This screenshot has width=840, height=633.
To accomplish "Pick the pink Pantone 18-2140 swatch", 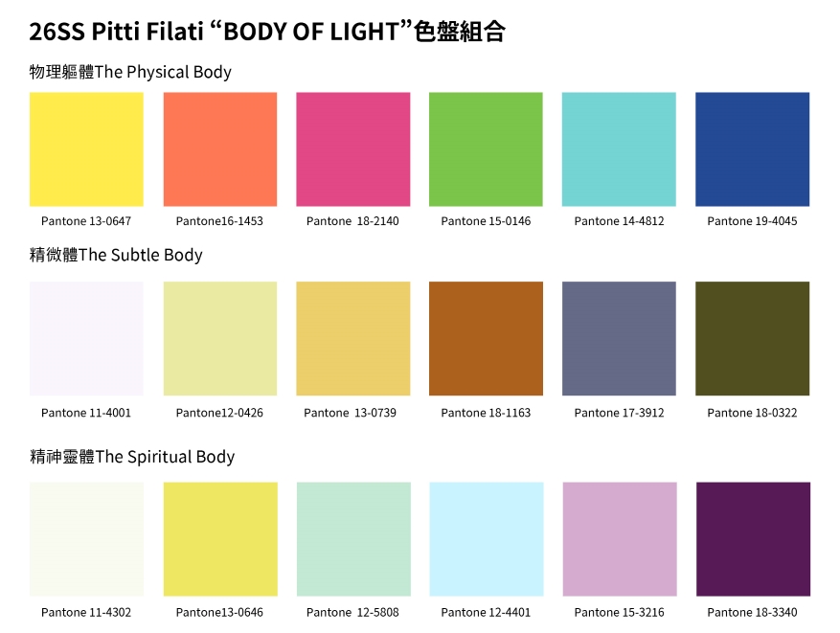I will point(353,149).
